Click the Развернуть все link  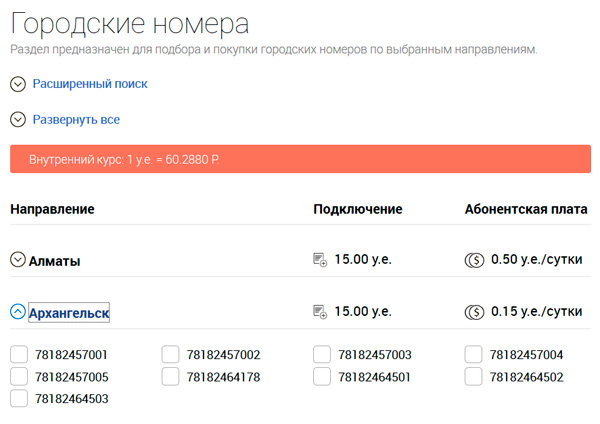76,120
